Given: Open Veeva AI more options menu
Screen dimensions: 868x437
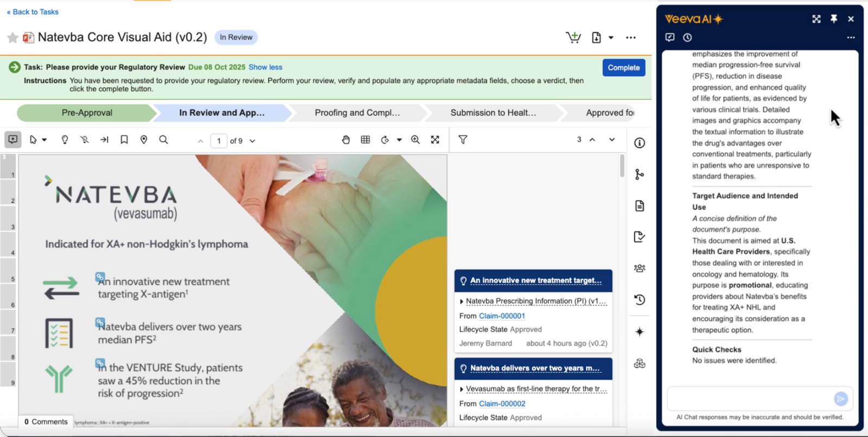Looking at the screenshot, I should click(851, 37).
